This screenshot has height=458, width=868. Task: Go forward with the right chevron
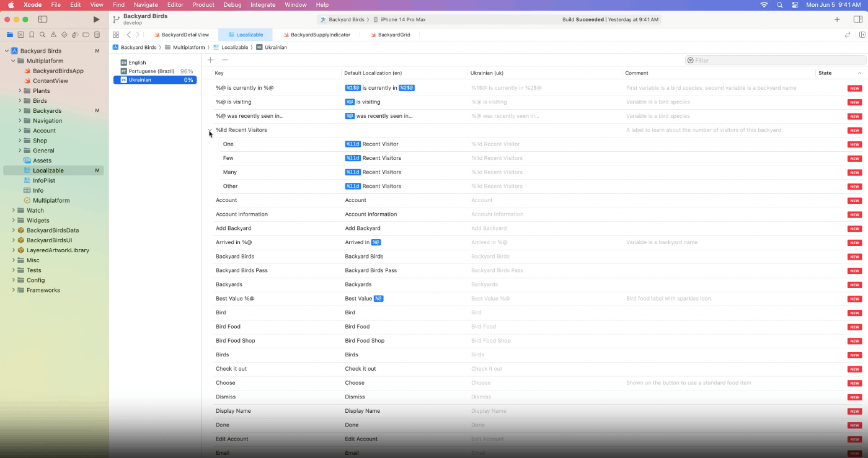pos(138,35)
